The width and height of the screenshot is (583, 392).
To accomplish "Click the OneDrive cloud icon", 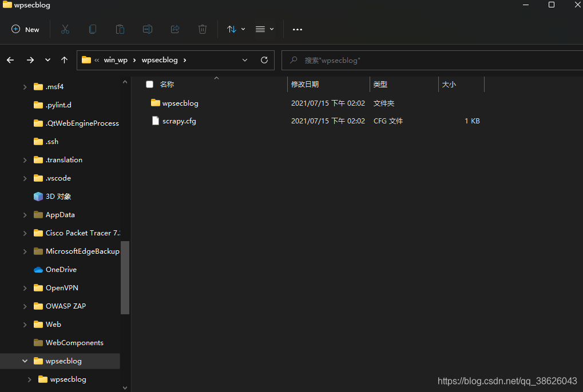I will tap(38, 270).
